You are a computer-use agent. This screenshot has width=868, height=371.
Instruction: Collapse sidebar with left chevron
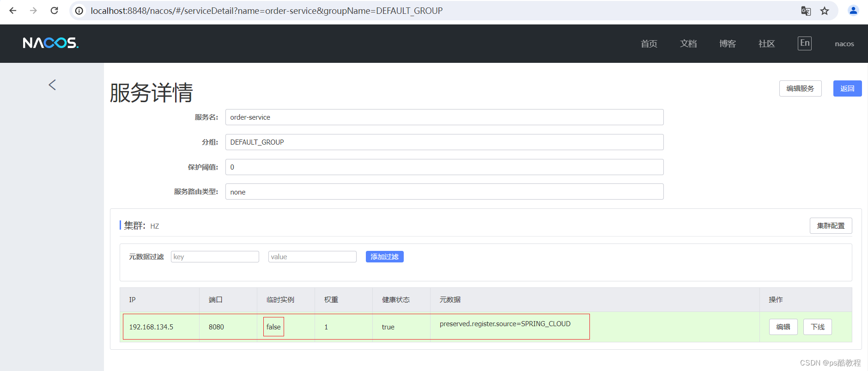pyautogui.click(x=52, y=85)
